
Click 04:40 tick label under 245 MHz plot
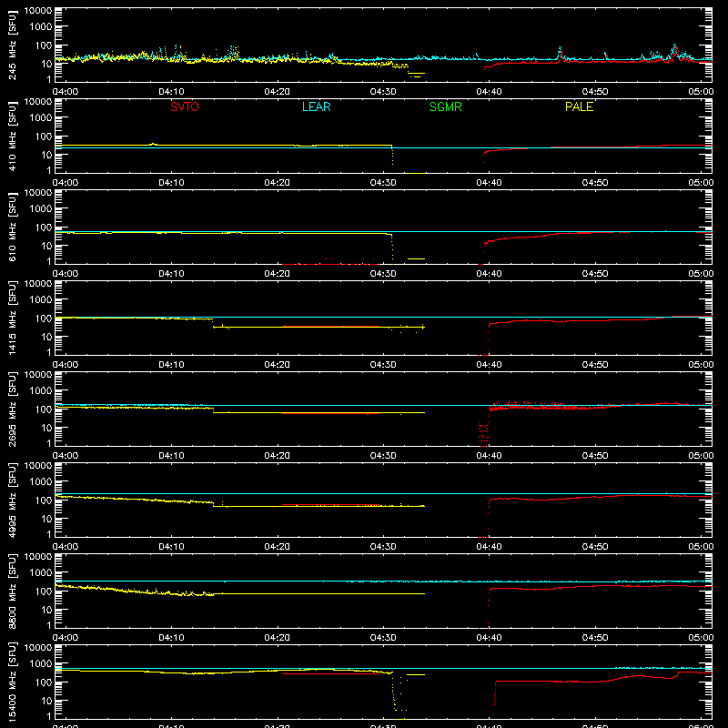(x=489, y=92)
